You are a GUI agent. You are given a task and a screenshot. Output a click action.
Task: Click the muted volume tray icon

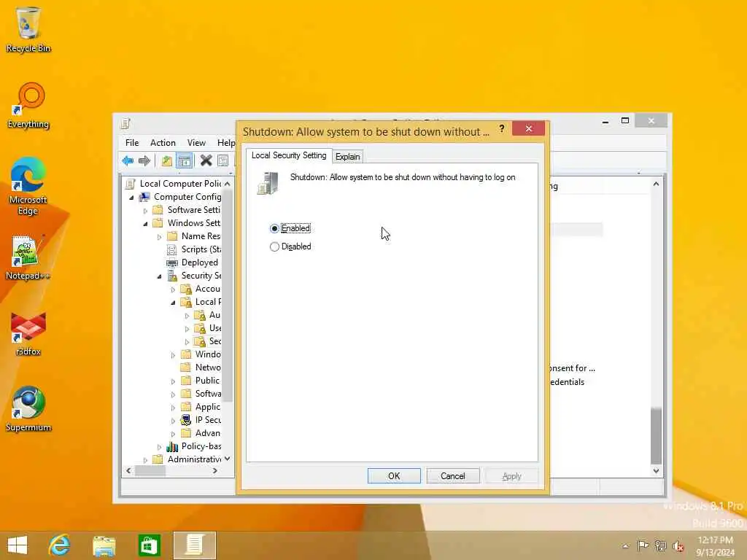click(x=678, y=545)
